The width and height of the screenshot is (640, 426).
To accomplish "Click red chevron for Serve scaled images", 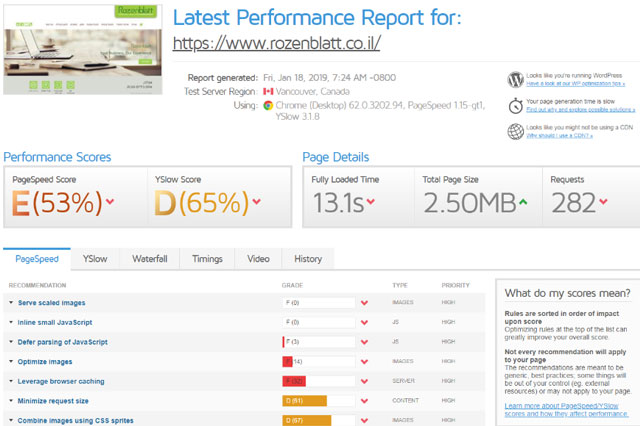I will [x=364, y=303].
